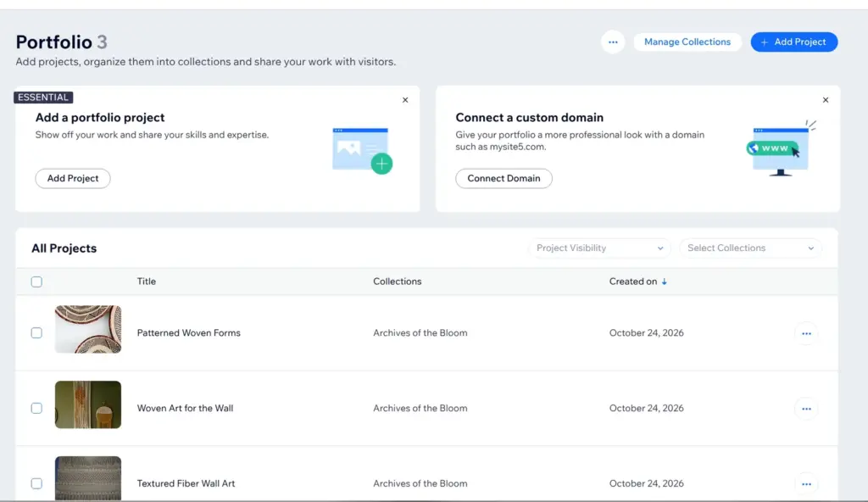Image resolution: width=868 pixels, height=502 pixels.
Task: Open the Woven Art for the Wall thumbnail
Action: 88,404
